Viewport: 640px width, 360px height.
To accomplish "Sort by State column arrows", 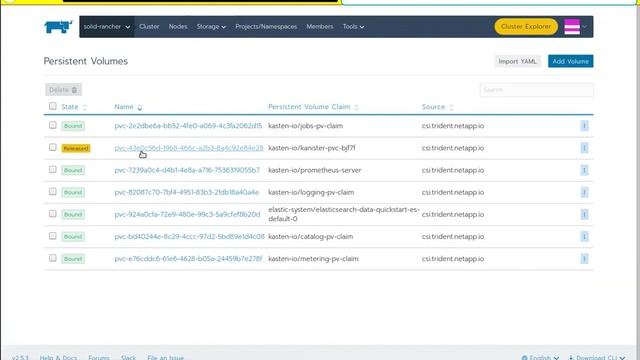I will point(84,107).
